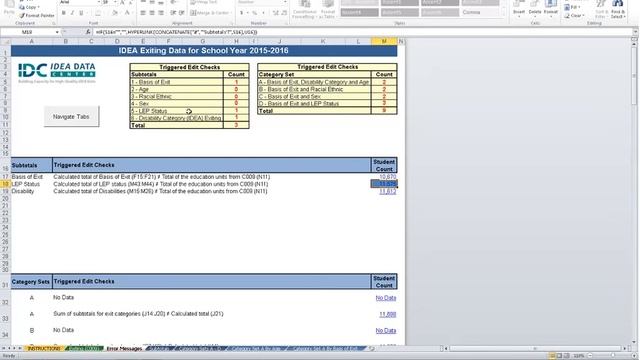Screen dimensions: 640x360
Task: Click the insert function fx button
Action: tap(88, 32)
